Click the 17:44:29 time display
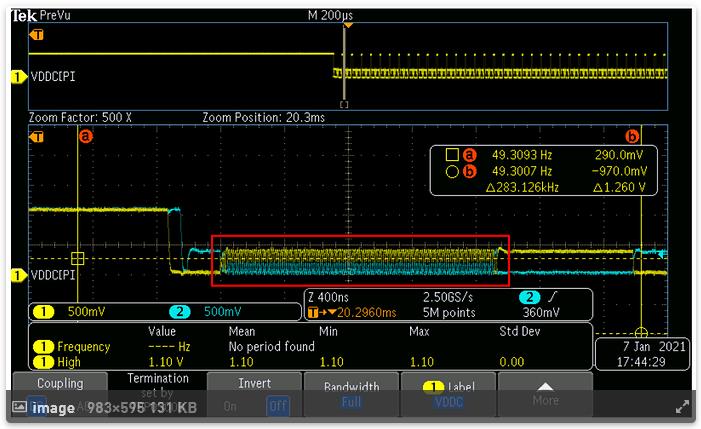Screen dimensions: 701x429 click(x=641, y=362)
